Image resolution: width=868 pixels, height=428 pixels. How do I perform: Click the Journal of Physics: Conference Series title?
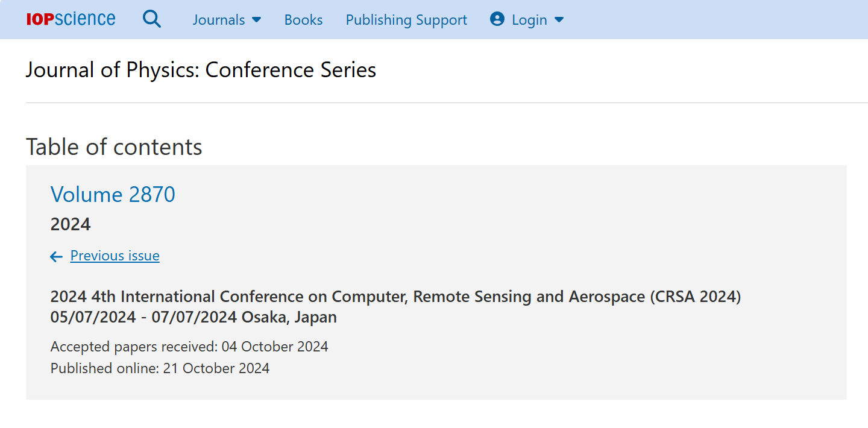(x=201, y=70)
